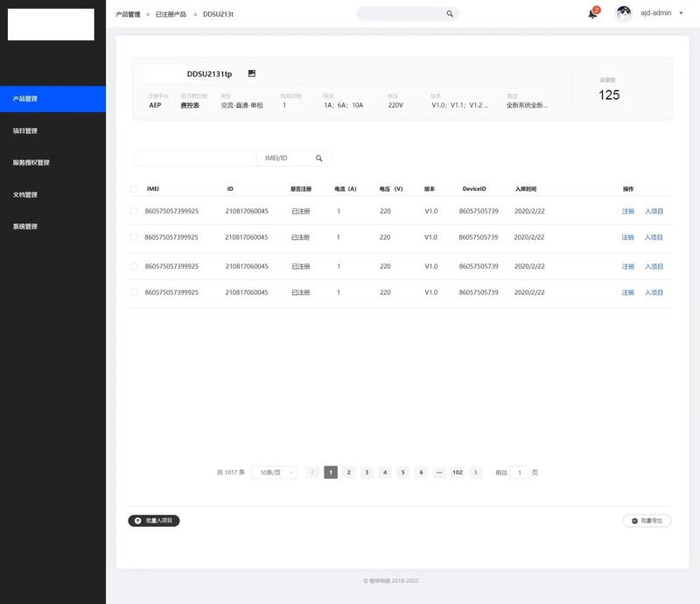Click the 已注册产品 breadcrumb link
The image size is (700, 604).
coord(171,14)
